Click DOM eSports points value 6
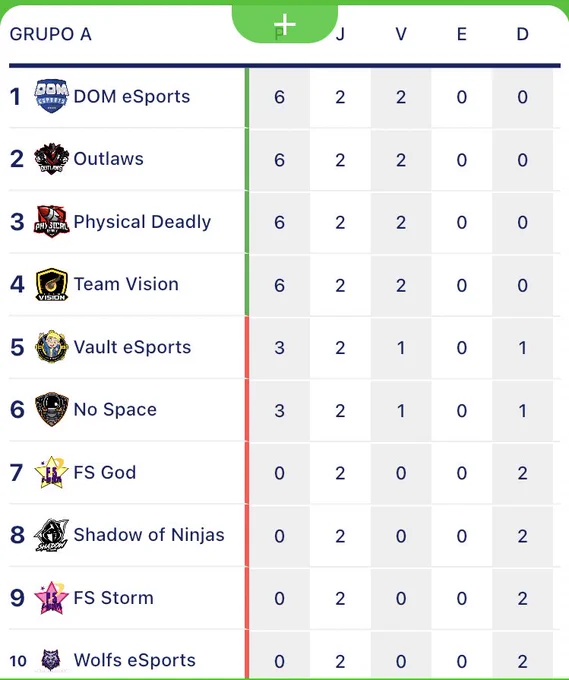This screenshot has height=680, width=569. coord(280,97)
